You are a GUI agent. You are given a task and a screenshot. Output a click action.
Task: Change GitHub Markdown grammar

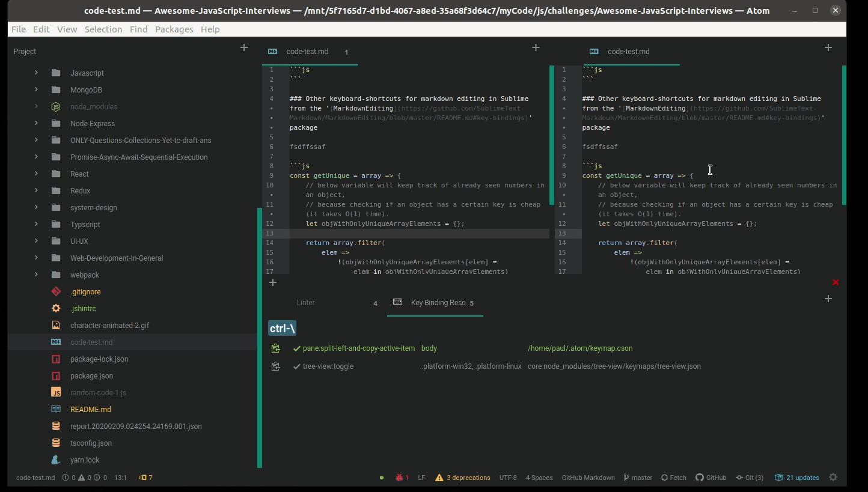point(588,478)
